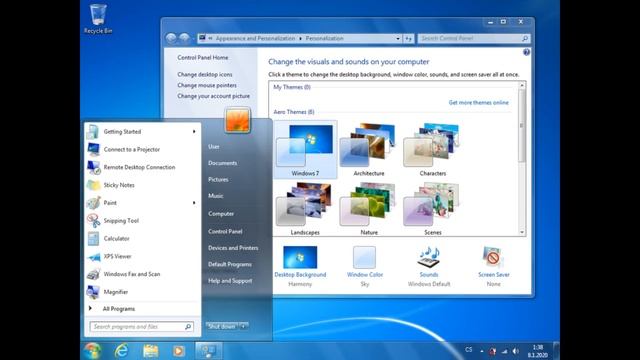Click the Back navigation button
The width and height of the screenshot is (640, 360).
tap(171, 38)
